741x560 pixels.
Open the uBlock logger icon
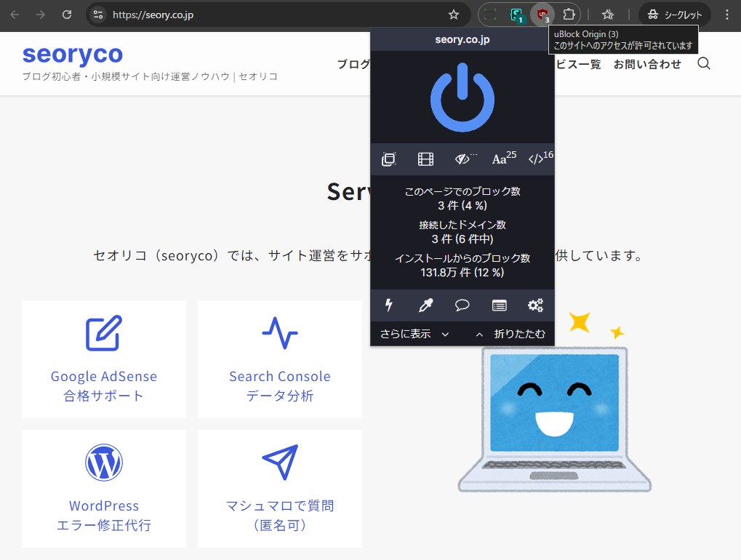coord(499,305)
